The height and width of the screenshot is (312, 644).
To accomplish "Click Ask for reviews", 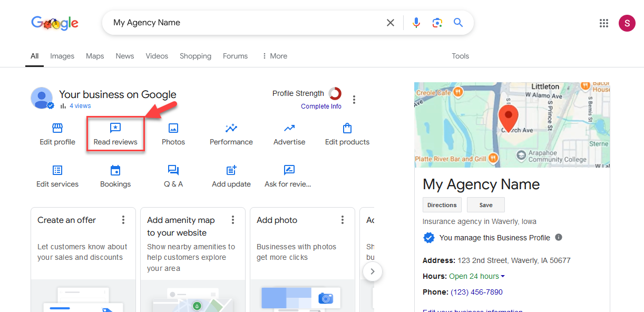I will (288, 177).
